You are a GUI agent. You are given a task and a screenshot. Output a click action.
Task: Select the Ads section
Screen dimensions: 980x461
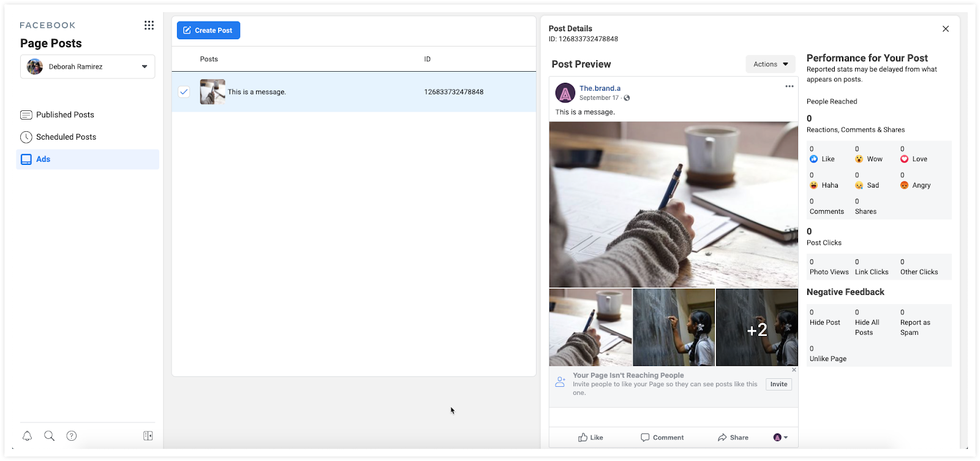tap(88, 159)
